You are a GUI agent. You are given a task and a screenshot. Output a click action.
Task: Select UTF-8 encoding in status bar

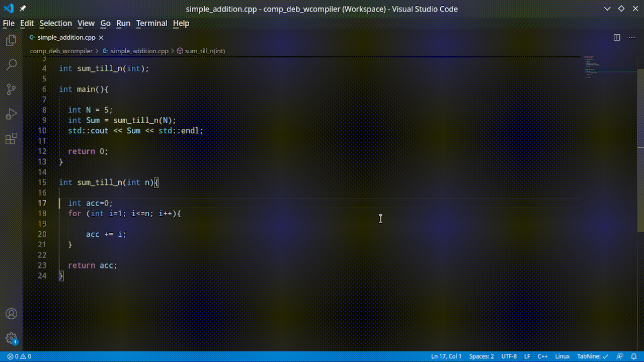pyautogui.click(x=509, y=356)
